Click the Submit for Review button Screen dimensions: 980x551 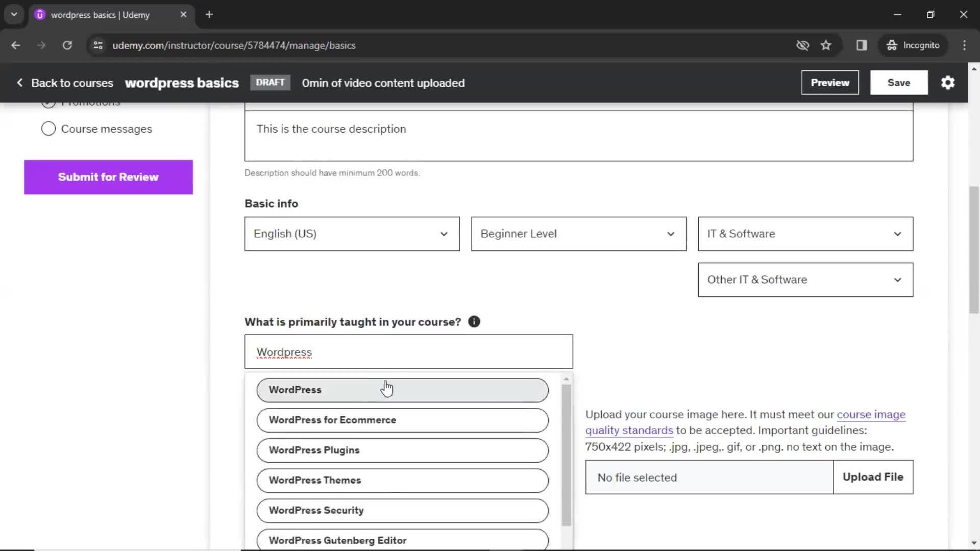[108, 177]
